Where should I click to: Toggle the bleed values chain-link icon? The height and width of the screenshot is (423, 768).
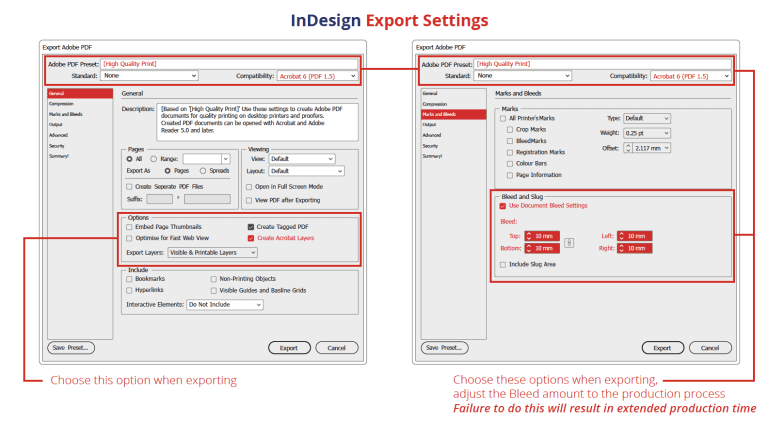(569, 242)
